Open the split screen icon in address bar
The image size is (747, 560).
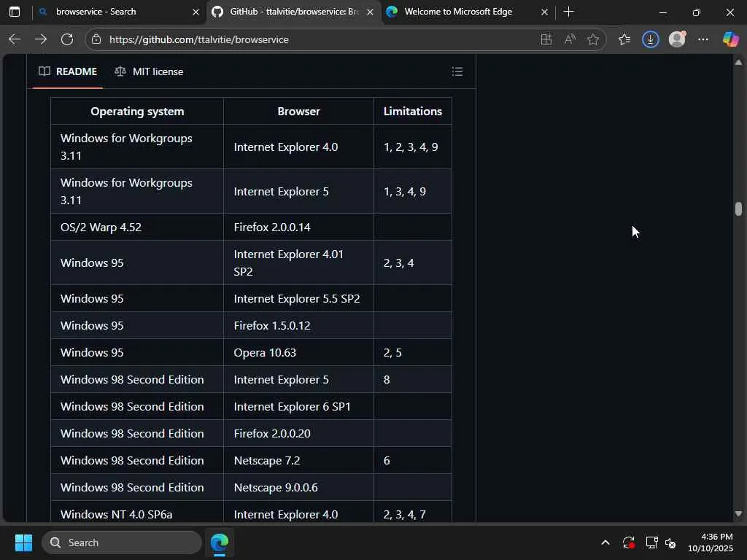[x=546, y=39]
